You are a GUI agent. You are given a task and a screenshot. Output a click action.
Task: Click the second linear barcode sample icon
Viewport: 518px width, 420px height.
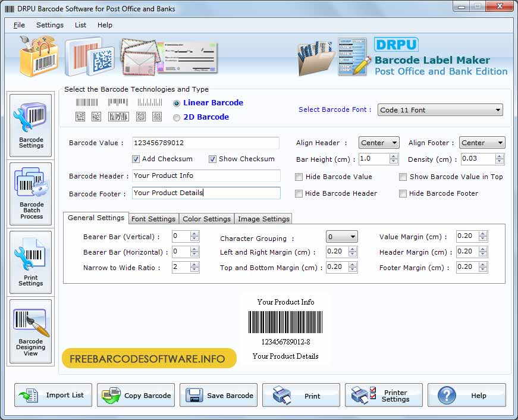pyautogui.click(x=118, y=102)
